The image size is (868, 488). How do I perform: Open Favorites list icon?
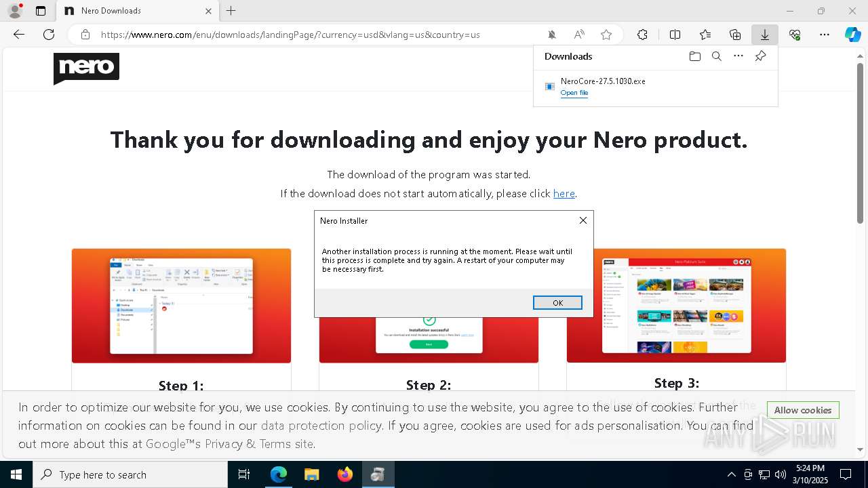[705, 35]
